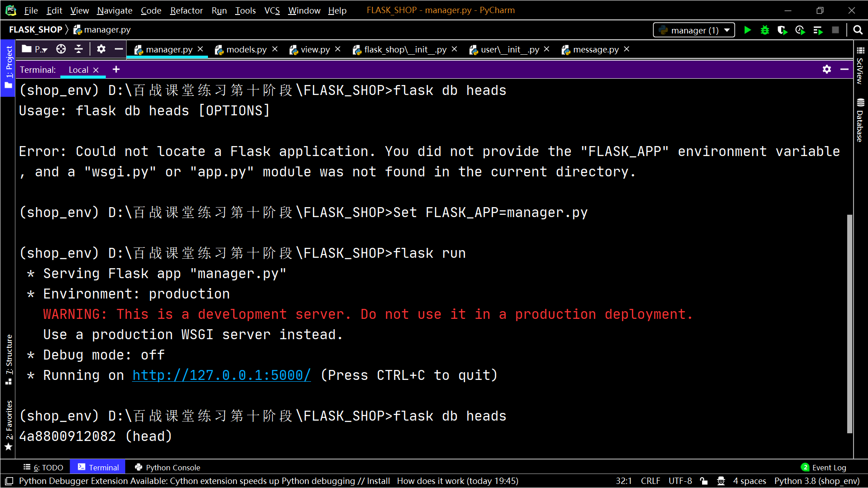Screen dimensions: 868x488
Task: Switch to user\__init__.py tab
Action: click(509, 49)
